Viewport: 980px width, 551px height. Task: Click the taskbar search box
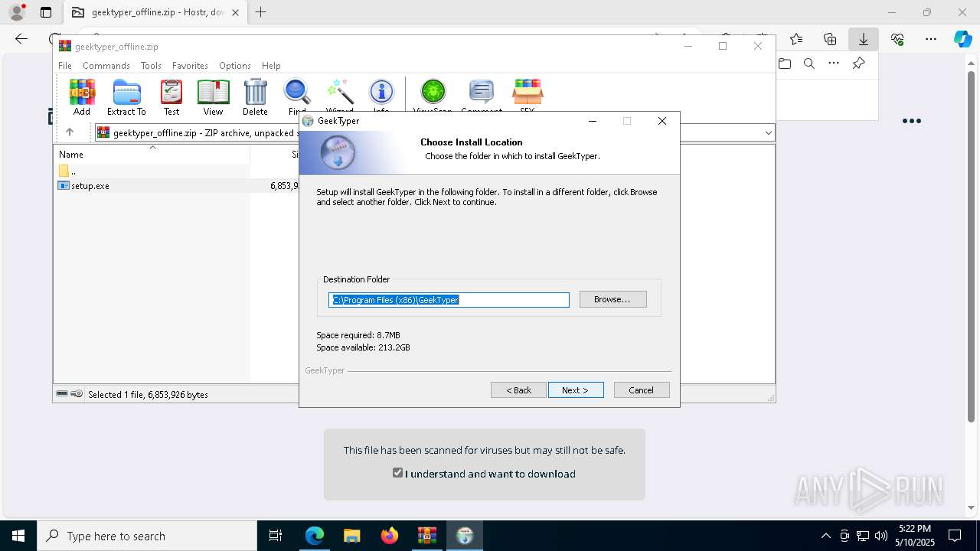tap(147, 536)
